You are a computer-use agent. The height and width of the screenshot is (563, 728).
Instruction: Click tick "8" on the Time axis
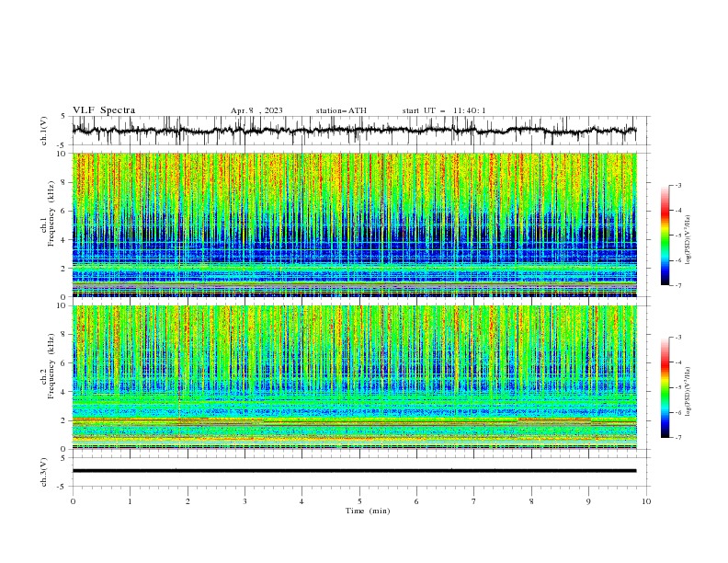(531, 501)
